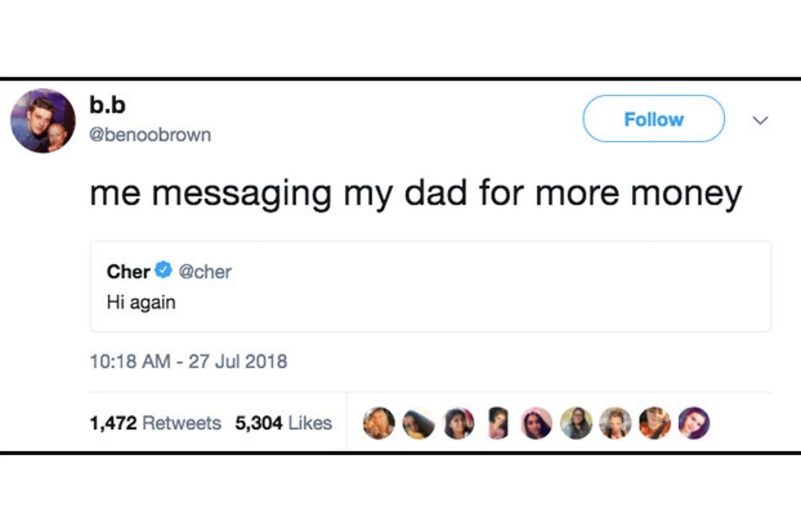Open the first liker avatar beside Likes
This screenshot has height=532, width=801.
pyautogui.click(x=379, y=423)
